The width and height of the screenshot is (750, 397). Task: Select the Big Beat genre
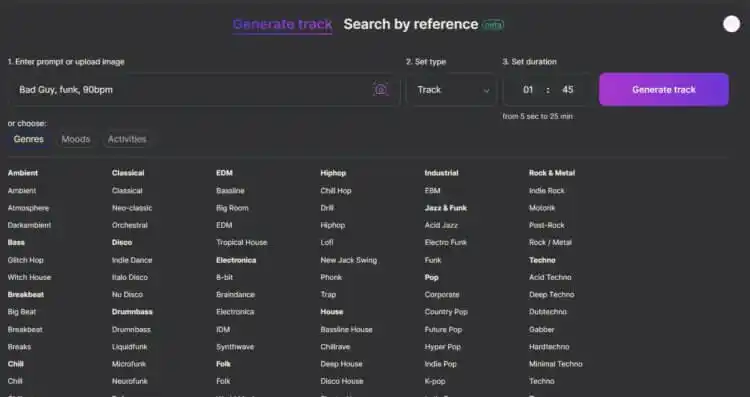[22, 312]
